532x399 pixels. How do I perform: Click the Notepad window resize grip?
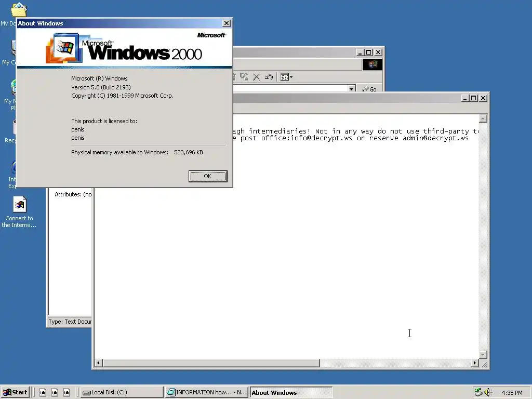click(484, 364)
